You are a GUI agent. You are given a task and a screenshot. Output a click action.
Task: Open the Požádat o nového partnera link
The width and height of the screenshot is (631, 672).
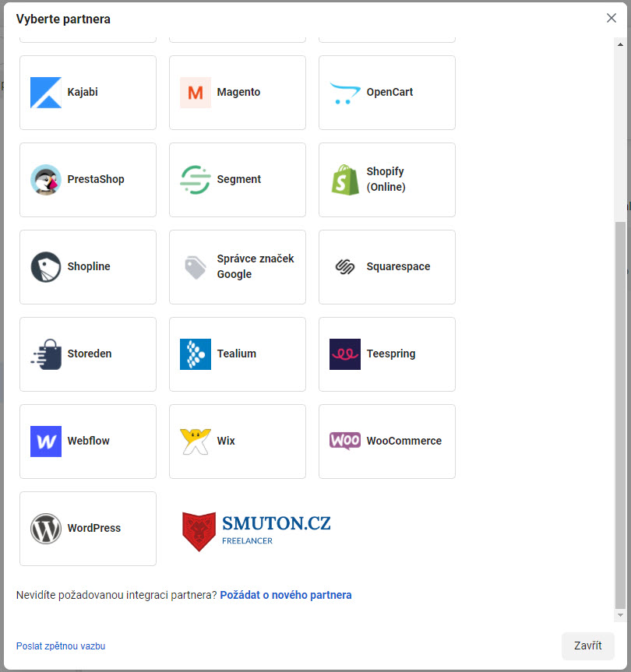click(x=286, y=595)
